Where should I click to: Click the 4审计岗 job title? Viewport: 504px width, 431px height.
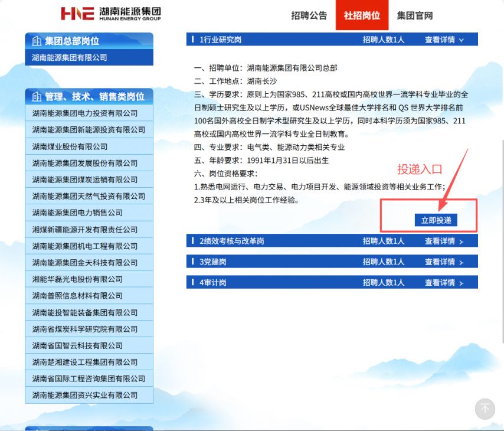pyautogui.click(x=213, y=282)
